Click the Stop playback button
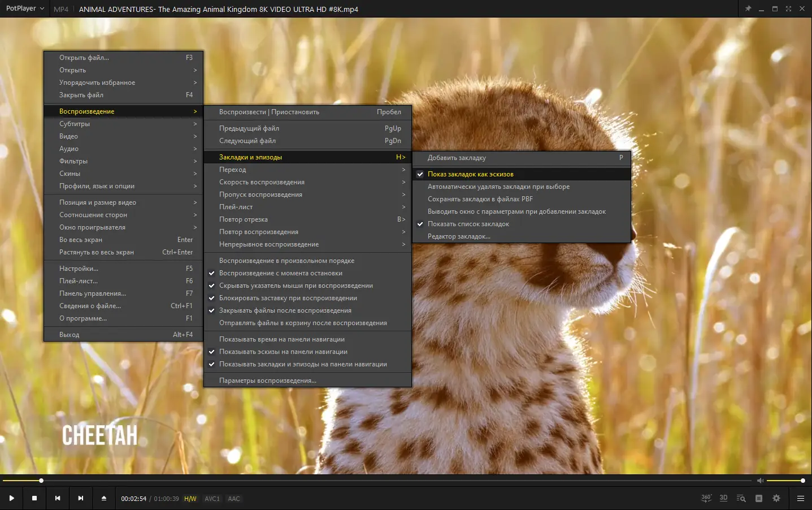Screen dimensions: 812x510 34,498
